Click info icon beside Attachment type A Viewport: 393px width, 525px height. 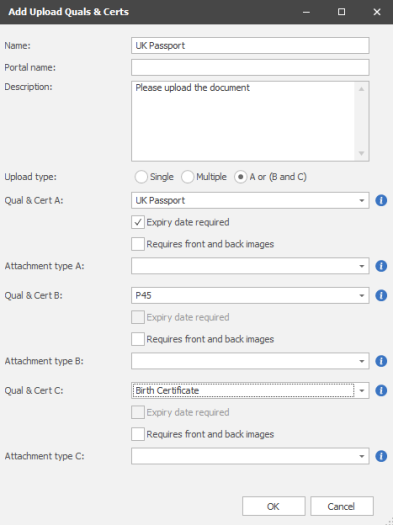[x=381, y=266]
